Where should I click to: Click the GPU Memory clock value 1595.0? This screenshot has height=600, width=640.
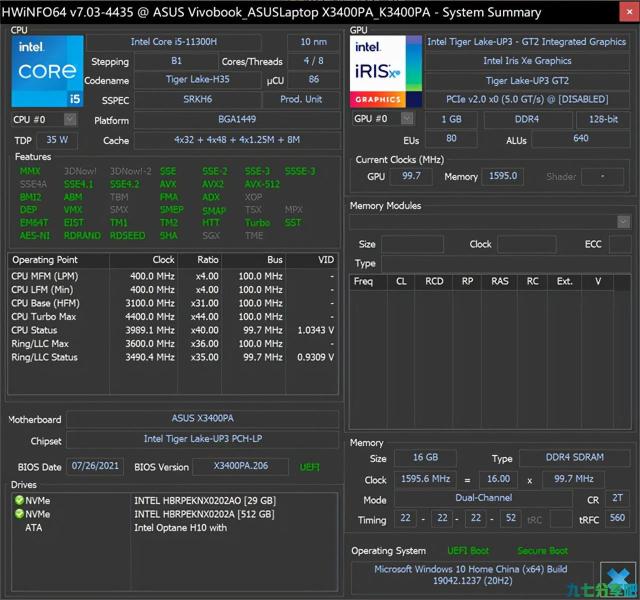point(503,176)
